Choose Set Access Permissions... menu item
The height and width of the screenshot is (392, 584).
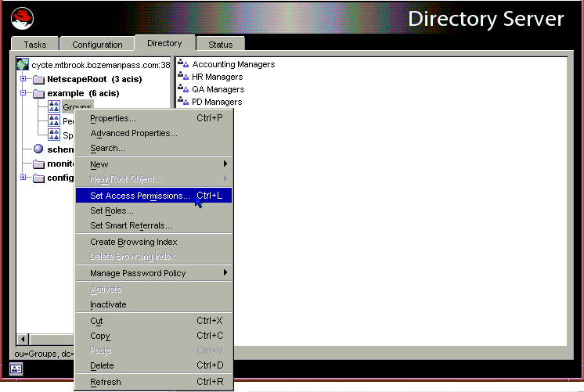click(153, 196)
